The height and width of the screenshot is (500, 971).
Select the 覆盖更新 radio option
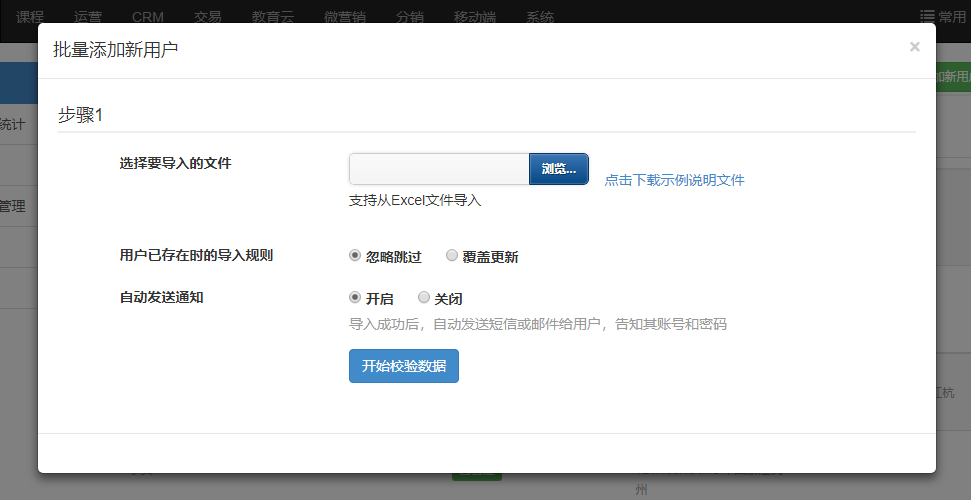(x=452, y=256)
